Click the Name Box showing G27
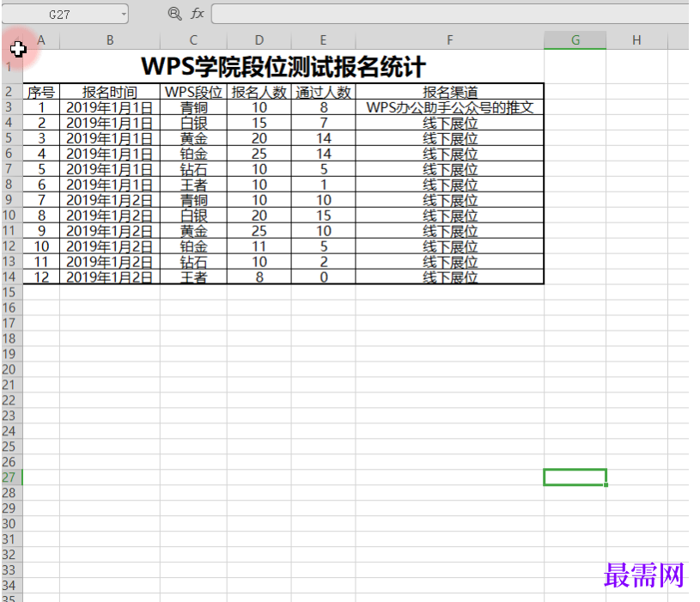Image resolution: width=700 pixels, height=602 pixels. [x=64, y=15]
